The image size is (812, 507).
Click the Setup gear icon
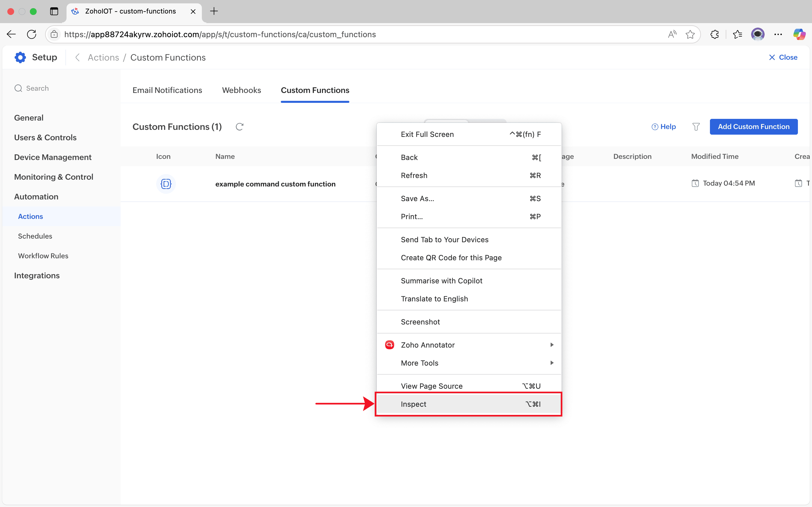coord(20,57)
